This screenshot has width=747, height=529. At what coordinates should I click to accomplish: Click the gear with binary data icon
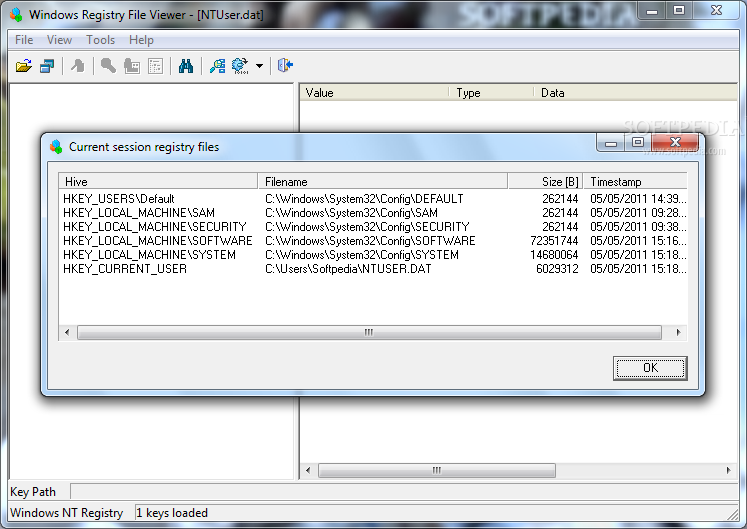[240, 65]
